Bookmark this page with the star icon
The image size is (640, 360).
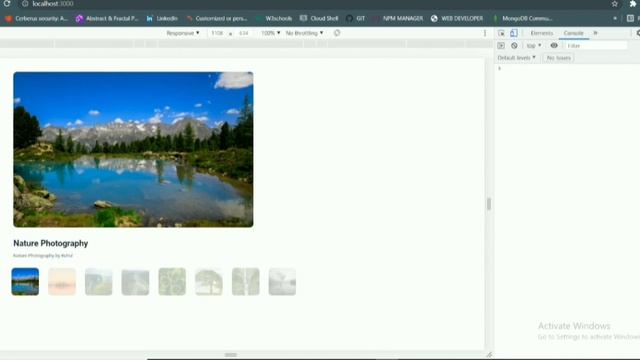pos(614,4)
